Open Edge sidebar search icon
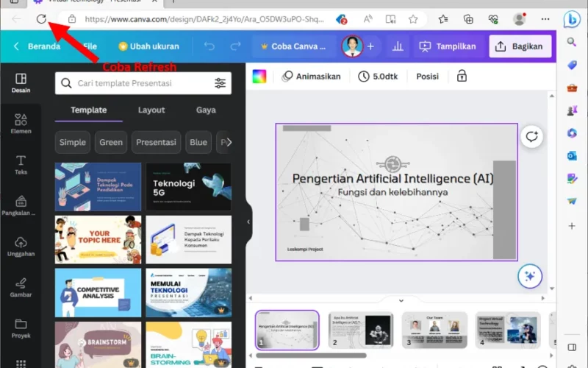Screen dimensions: 588x368 point(572,42)
